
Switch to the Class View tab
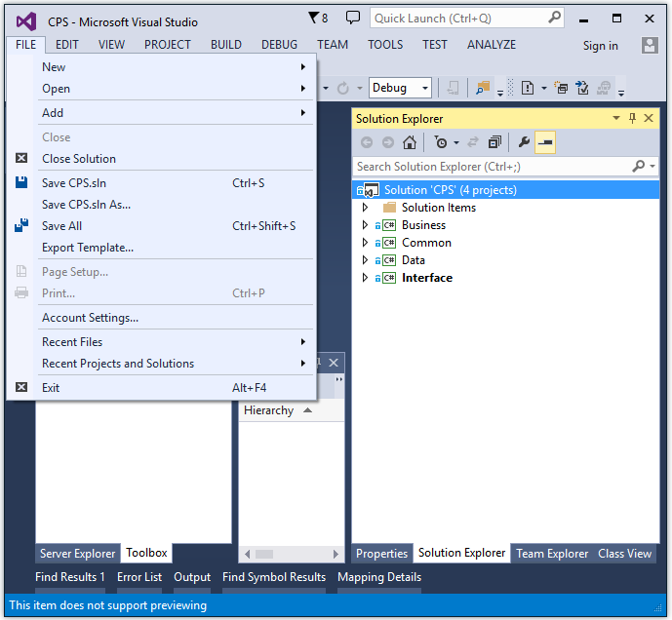point(625,553)
